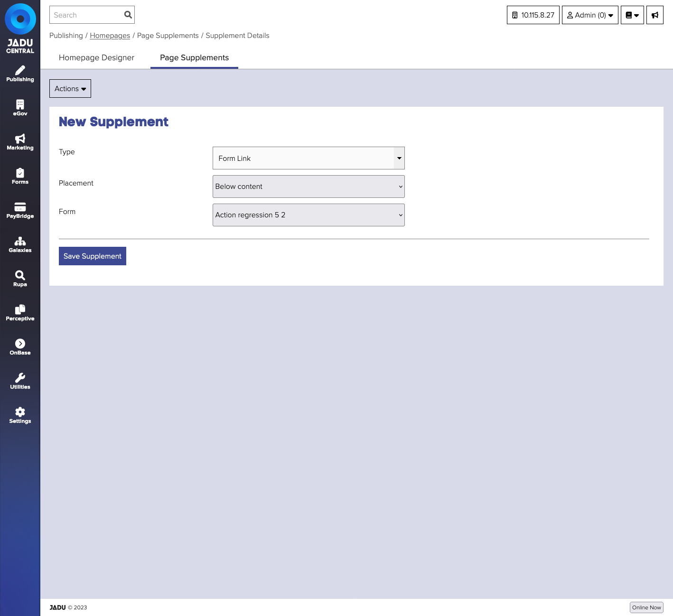Screen dimensions: 673x616
Task: Click the New Supplement heading
Action: pyautogui.click(x=113, y=122)
